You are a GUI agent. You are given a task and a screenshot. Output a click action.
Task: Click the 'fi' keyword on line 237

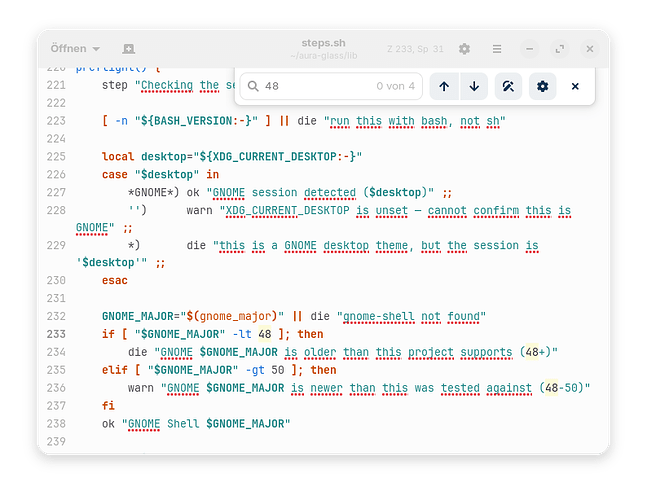(x=108, y=406)
